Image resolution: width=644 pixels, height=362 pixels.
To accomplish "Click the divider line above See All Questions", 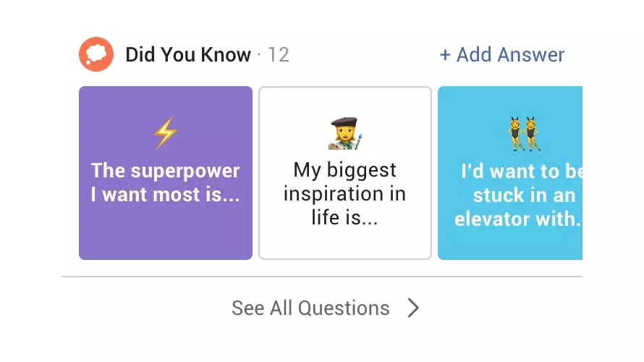I will point(322,277).
